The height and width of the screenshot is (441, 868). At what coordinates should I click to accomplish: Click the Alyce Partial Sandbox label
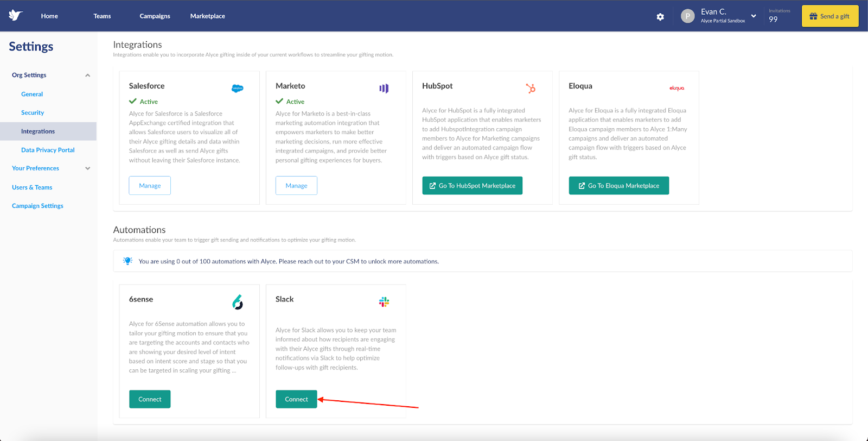723,21
